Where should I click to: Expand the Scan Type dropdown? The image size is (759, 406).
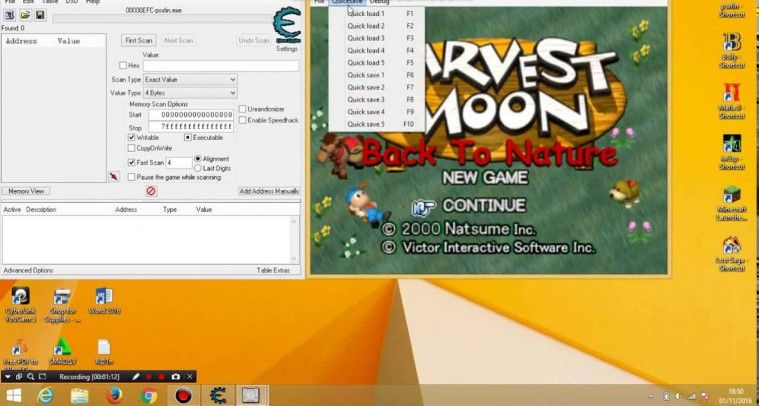(190, 79)
